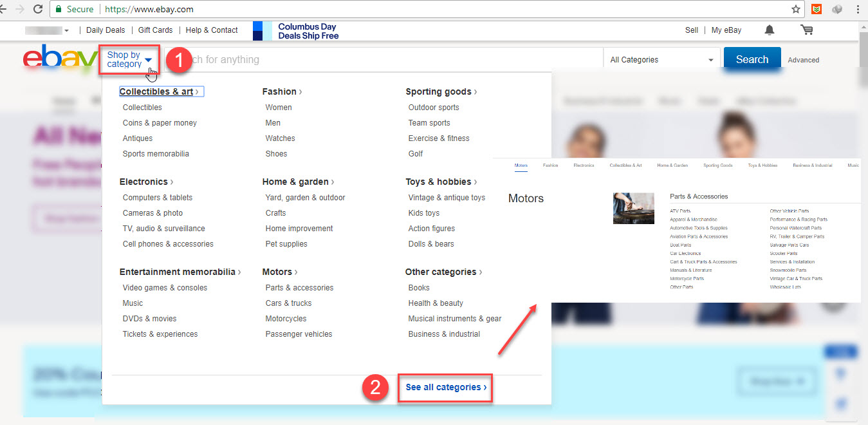Click the green Secure padlock icon
This screenshot has width=868, height=425.
[x=58, y=9]
